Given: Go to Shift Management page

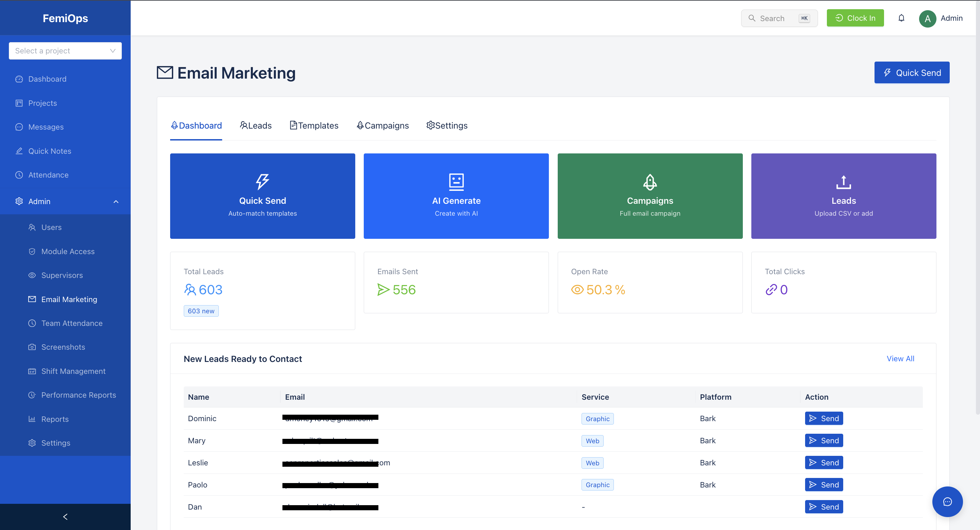Looking at the screenshot, I should pos(73,371).
